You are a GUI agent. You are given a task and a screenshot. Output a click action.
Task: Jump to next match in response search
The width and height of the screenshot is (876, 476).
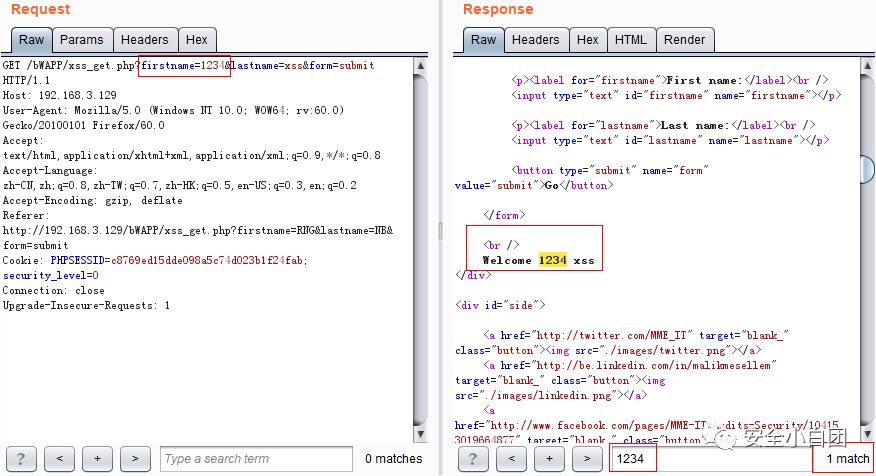(587, 459)
